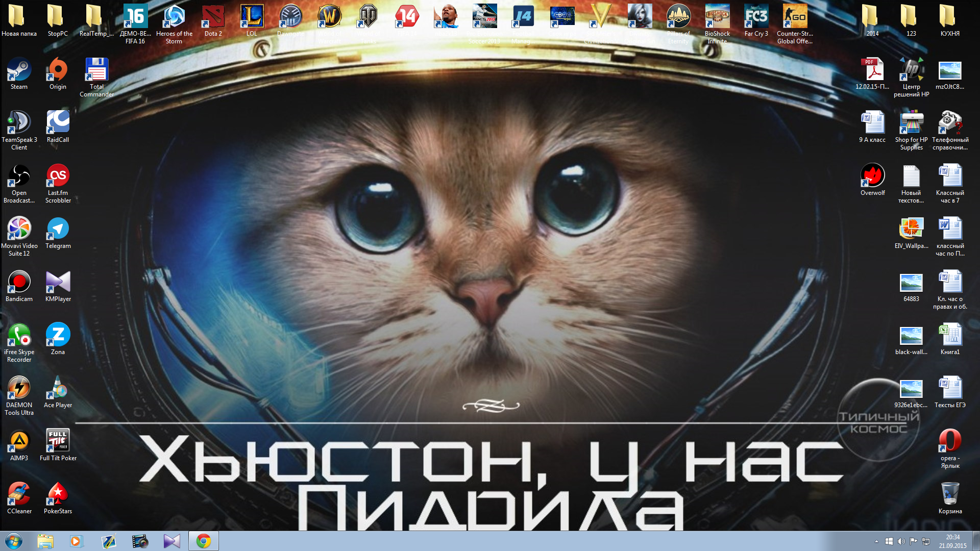Screen dimensions: 980x551
Task: Launch Counter-Strike Global Offensive
Action: tap(794, 15)
